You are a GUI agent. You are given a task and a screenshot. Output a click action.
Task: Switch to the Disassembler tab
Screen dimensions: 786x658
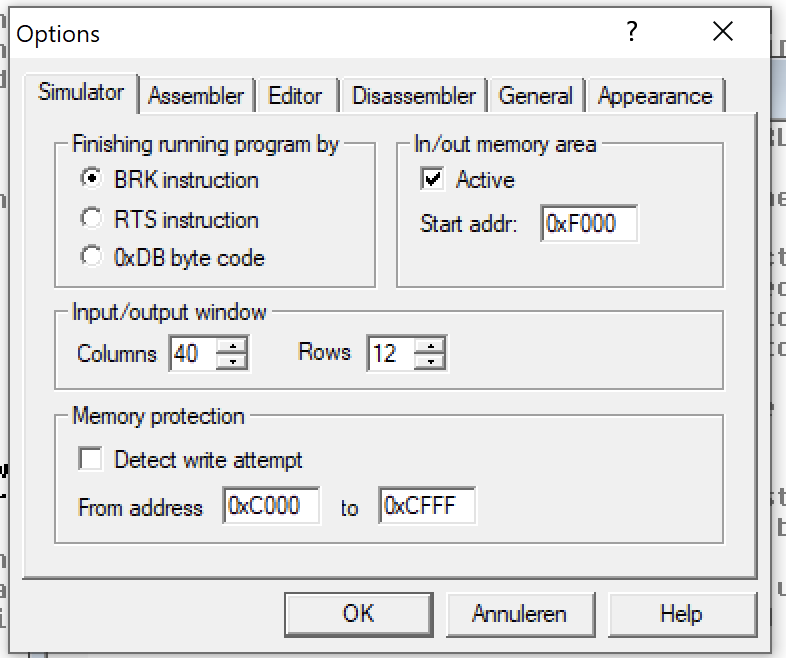click(414, 96)
